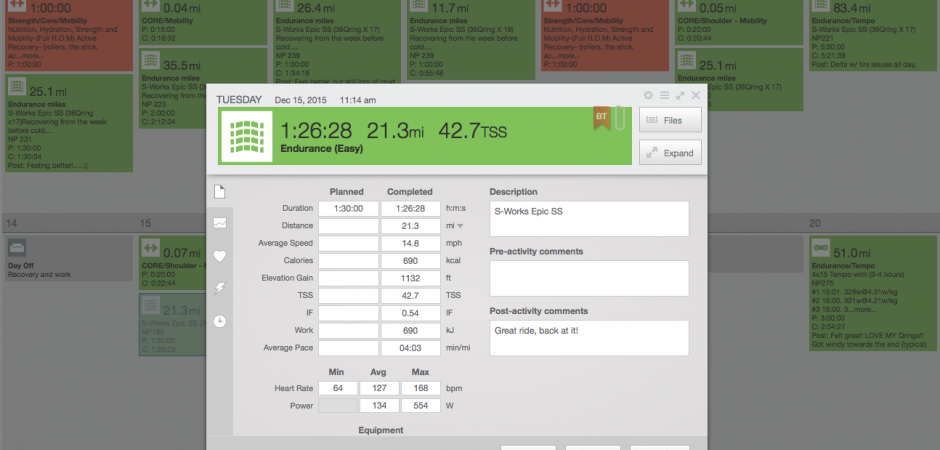This screenshot has height=450, width=940.
Task: Open the time clock tab icon
Action: tap(220, 321)
